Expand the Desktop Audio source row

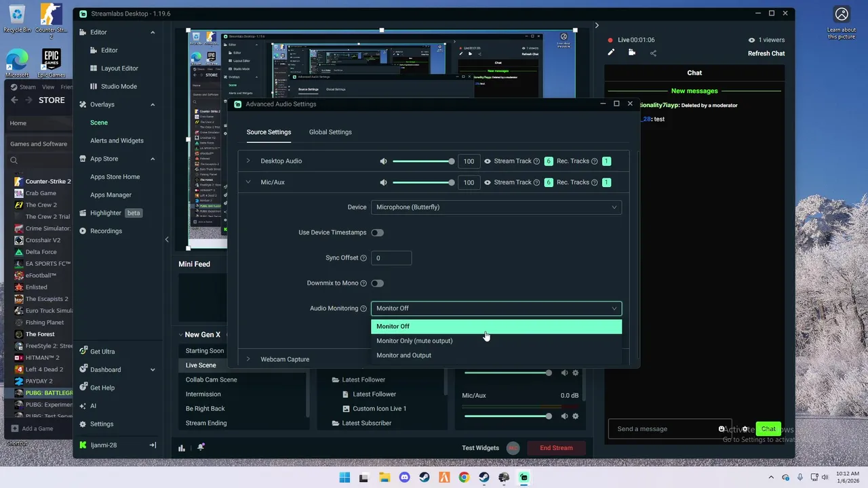point(248,161)
